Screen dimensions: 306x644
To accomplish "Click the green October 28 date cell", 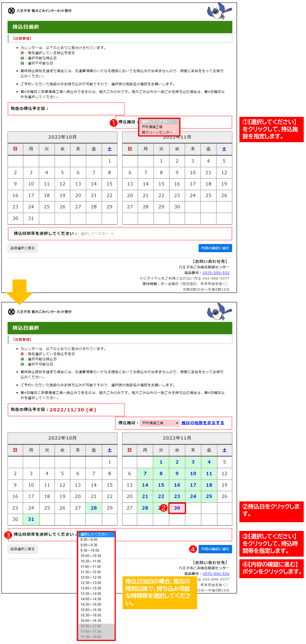I will [x=94, y=508].
